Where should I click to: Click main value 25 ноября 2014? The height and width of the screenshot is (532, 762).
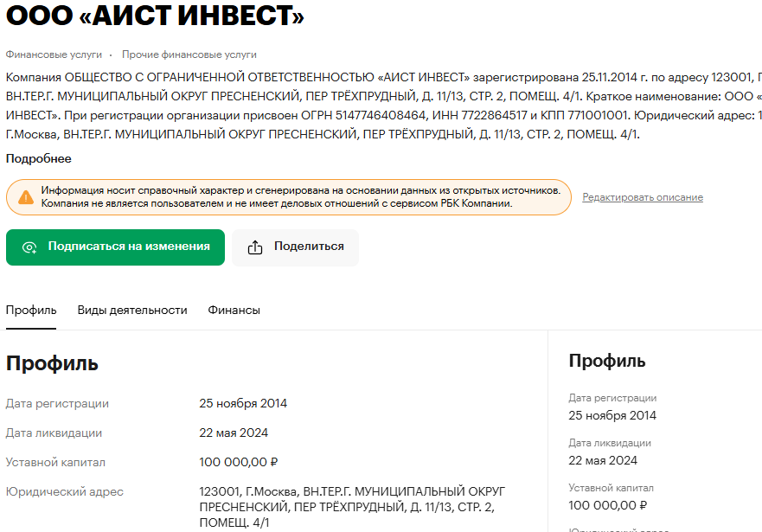click(x=243, y=403)
